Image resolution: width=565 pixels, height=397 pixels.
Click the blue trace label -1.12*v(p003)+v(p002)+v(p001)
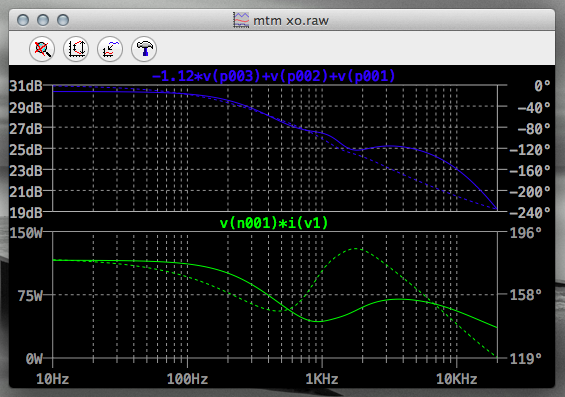pos(273,76)
